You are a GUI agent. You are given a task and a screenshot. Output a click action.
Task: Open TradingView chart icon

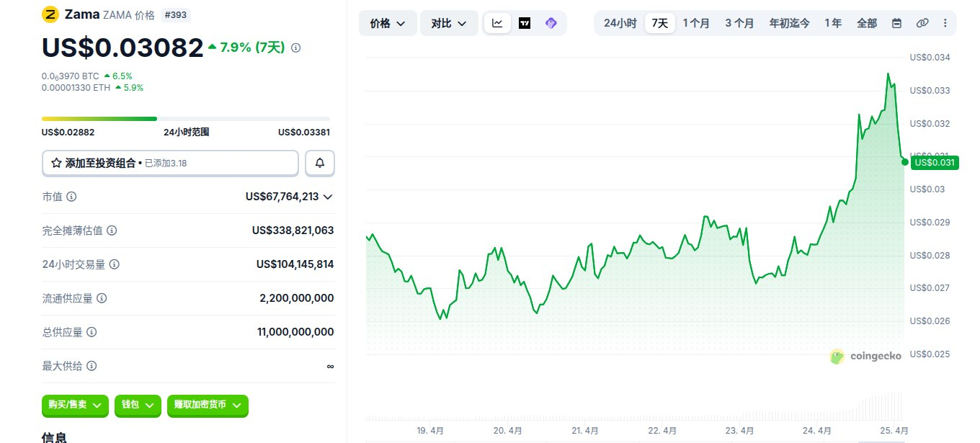click(x=525, y=23)
